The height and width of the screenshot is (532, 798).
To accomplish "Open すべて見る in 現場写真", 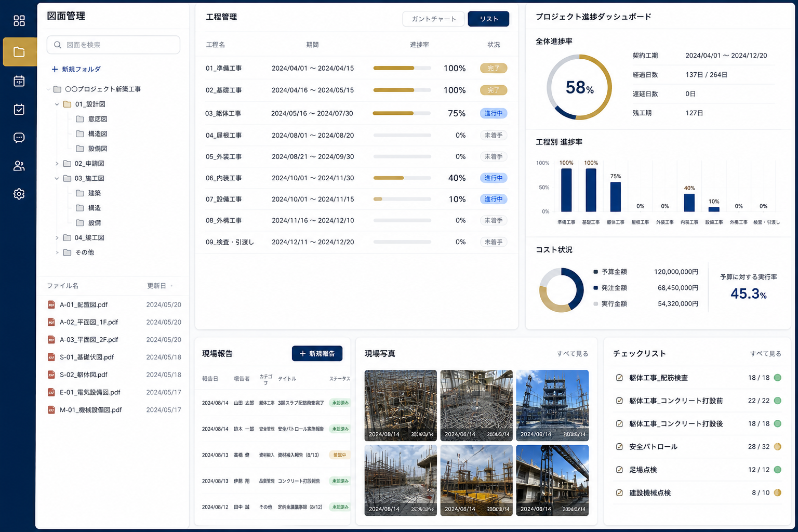I will (x=573, y=354).
